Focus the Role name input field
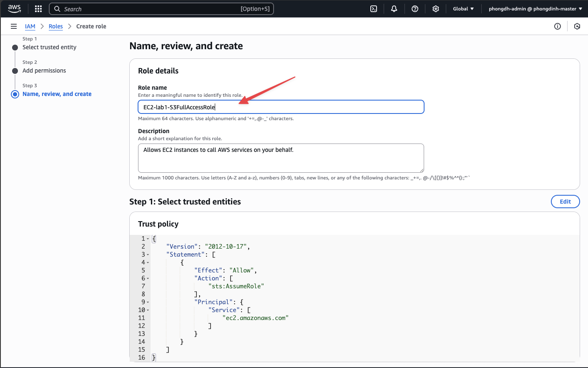Viewport: 588px width, 368px height. point(281,107)
